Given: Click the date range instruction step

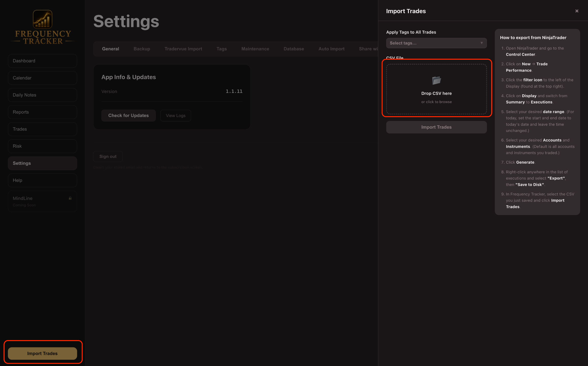Looking at the screenshot, I should point(537,121).
